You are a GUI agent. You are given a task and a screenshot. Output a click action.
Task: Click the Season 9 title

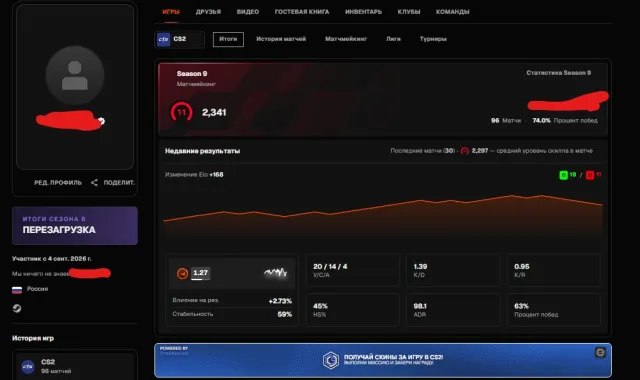[192, 73]
